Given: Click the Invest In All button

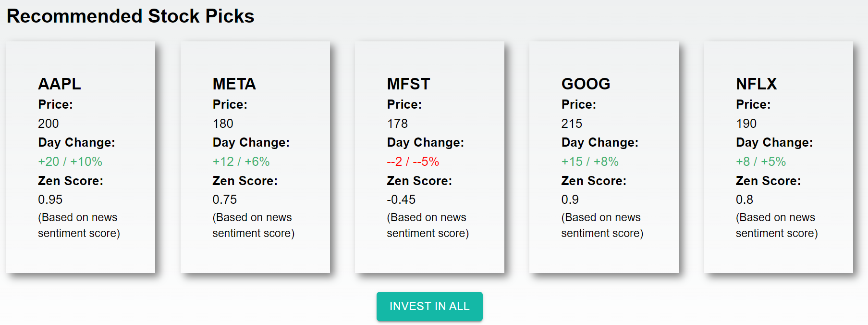Looking at the screenshot, I should [429, 306].
